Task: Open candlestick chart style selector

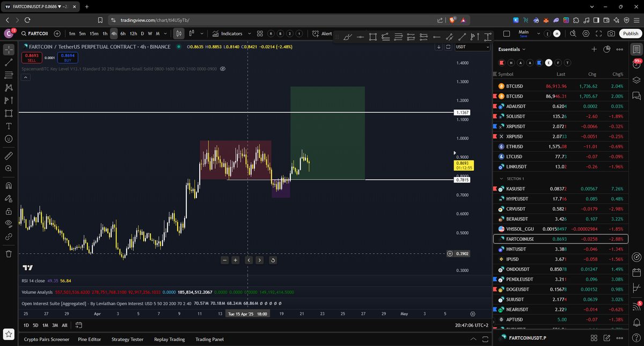Action: pyautogui.click(x=179, y=33)
